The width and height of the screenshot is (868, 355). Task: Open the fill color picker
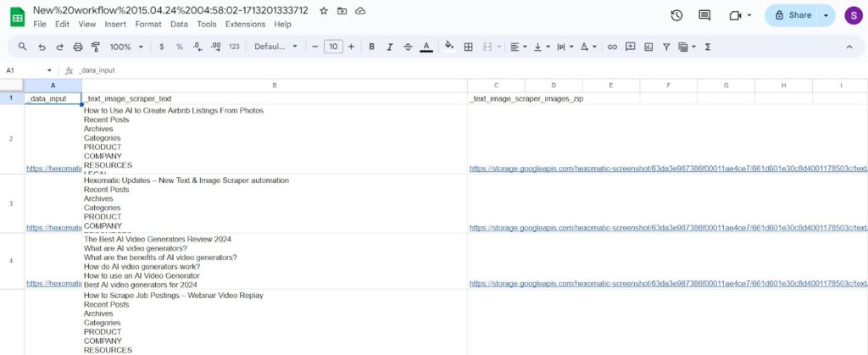point(449,47)
